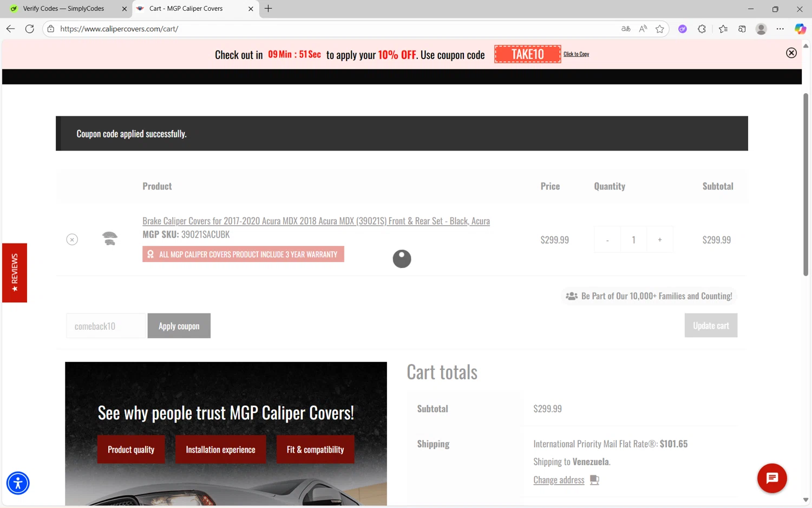Select the Fit & compatibility button

tap(315, 450)
